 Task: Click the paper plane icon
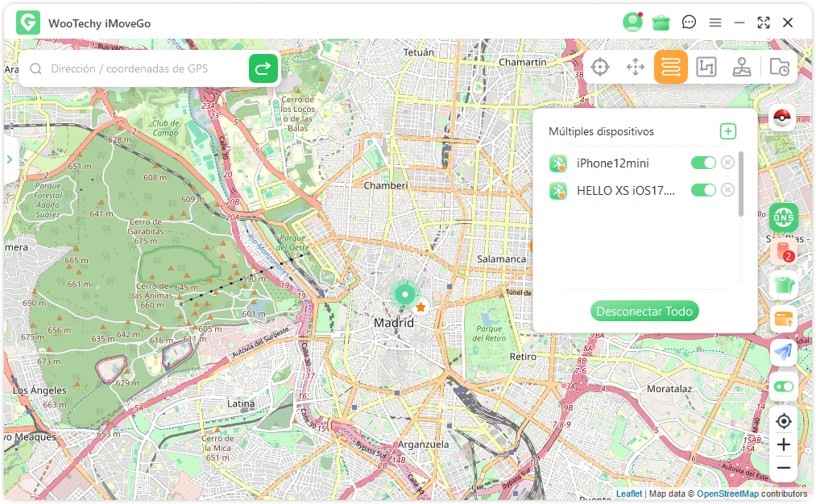pyautogui.click(x=783, y=353)
